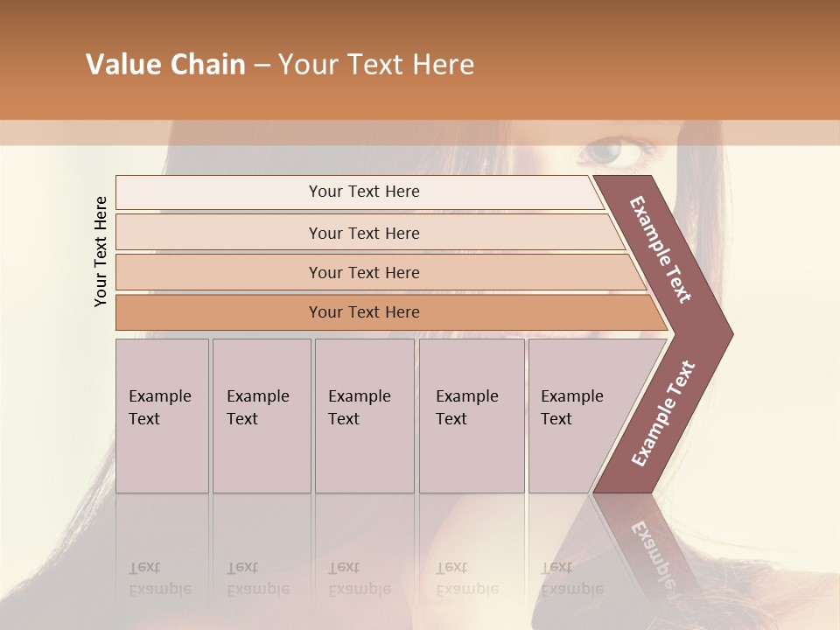The height and width of the screenshot is (630, 840).
Task: Select the vertical "Your Text Here" label
Action: coord(101,251)
